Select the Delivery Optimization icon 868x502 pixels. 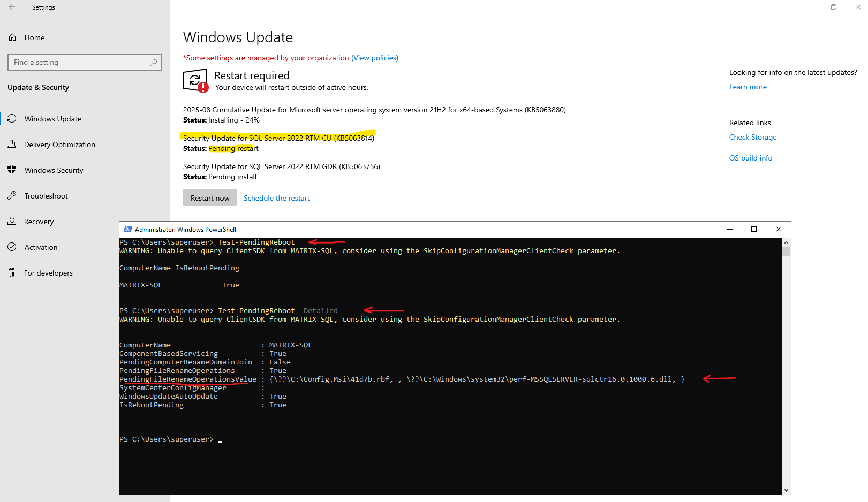point(12,144)
